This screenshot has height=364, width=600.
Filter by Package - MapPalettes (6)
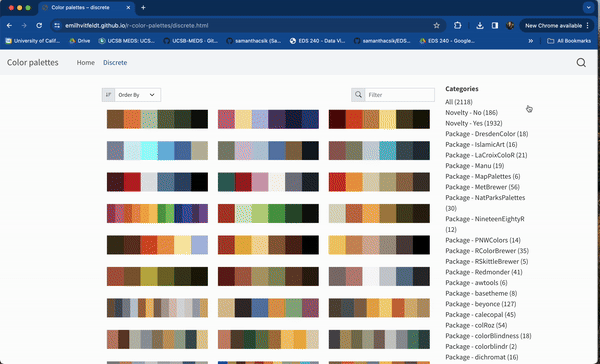pos(483,176)
